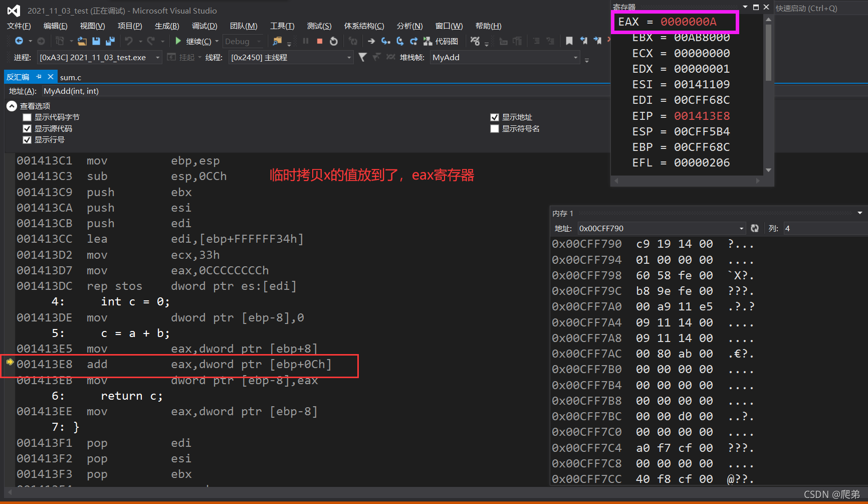Image resolution: width=868 pixels, height=504 pixels.
Task: Open the Memory 1 address dropdown
Action: 742,229
